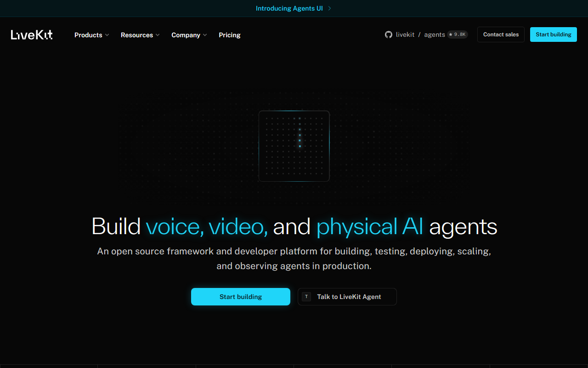The height and width of the screenshot is (368, 588).
Task: Expand the Products menu chevron
Action: tap(107, 35)
